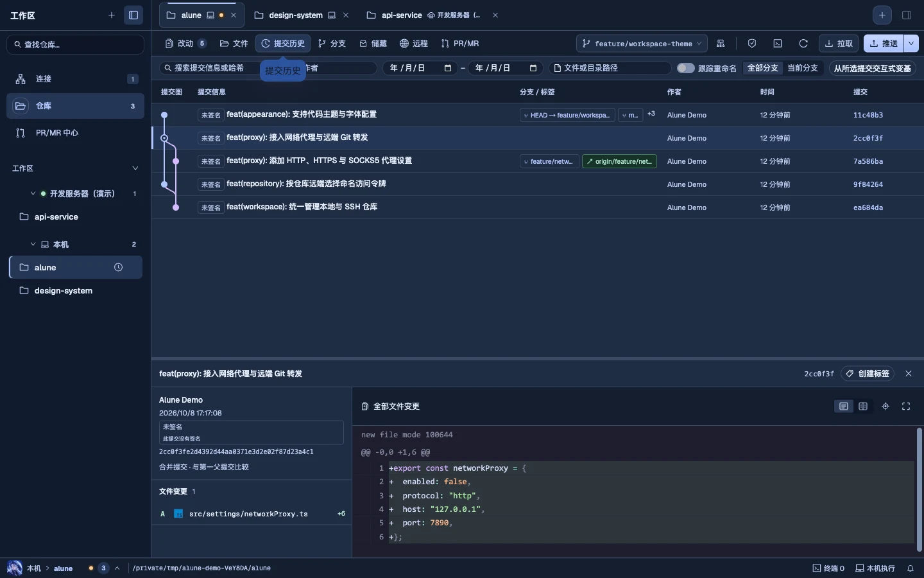
Task: Open the calendar picker of the end date field
Action: (x=533, y=68)
